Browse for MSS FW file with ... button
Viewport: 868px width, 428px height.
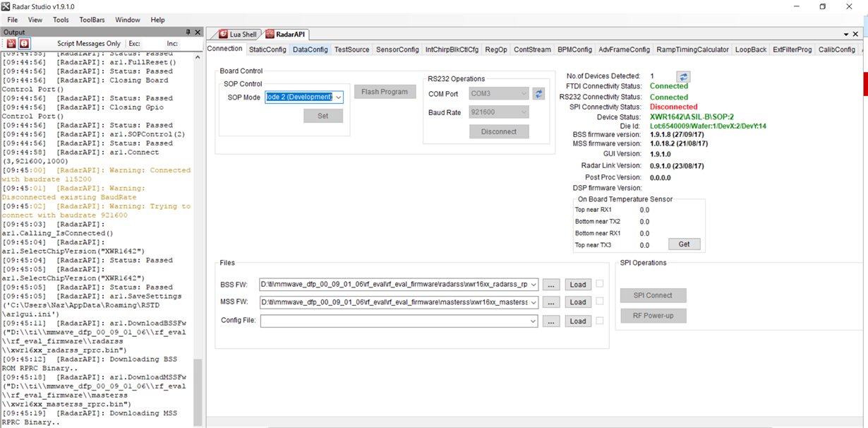[551, 302]
